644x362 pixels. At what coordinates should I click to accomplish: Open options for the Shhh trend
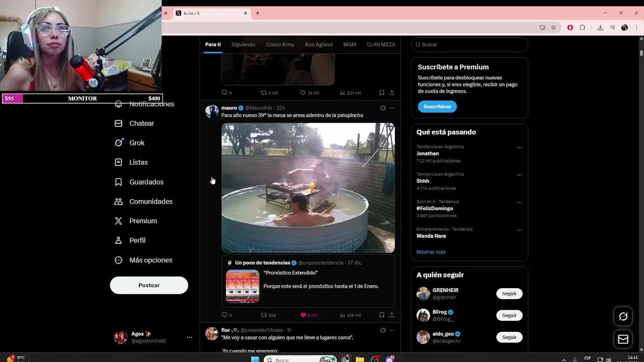519,175
